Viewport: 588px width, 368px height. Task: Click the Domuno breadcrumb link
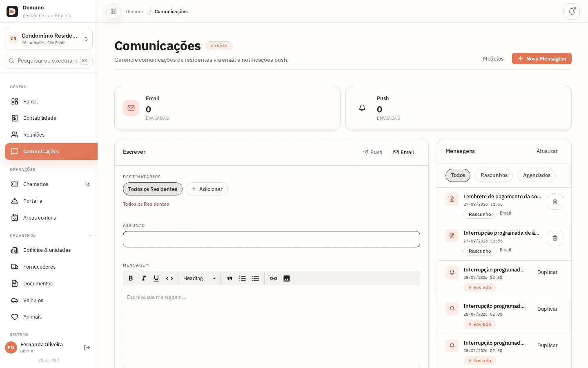[135, 11]
